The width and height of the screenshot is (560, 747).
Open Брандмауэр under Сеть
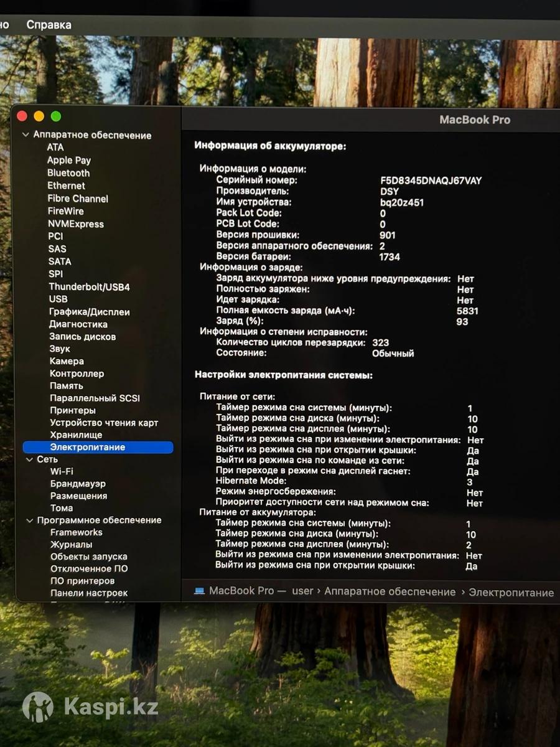pos(78,484)
